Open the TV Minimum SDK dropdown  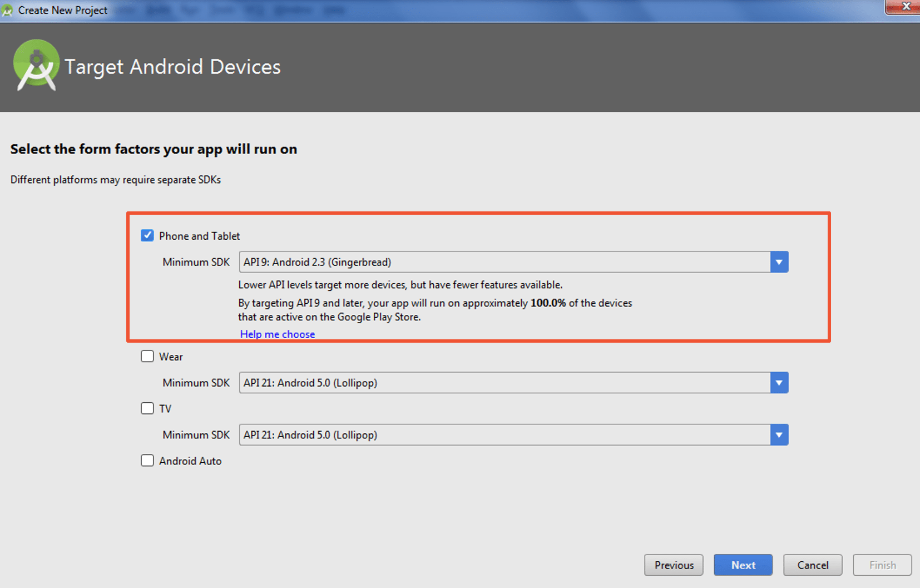pos(501,434)
